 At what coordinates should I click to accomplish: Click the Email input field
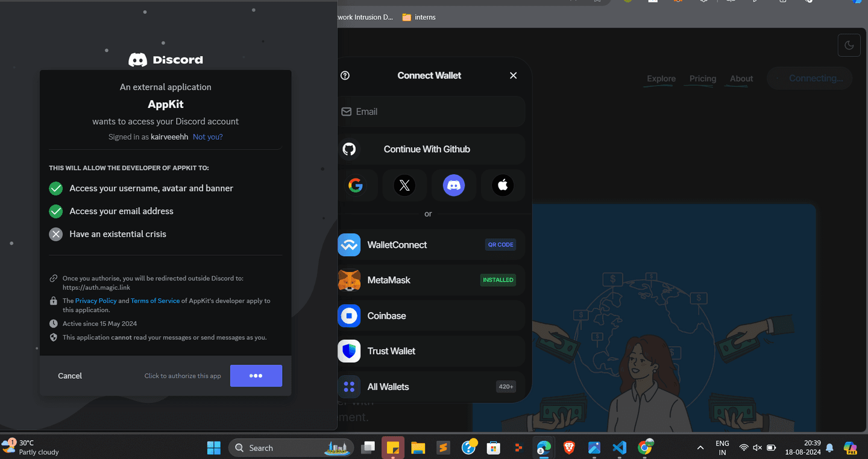pos(431,112)
